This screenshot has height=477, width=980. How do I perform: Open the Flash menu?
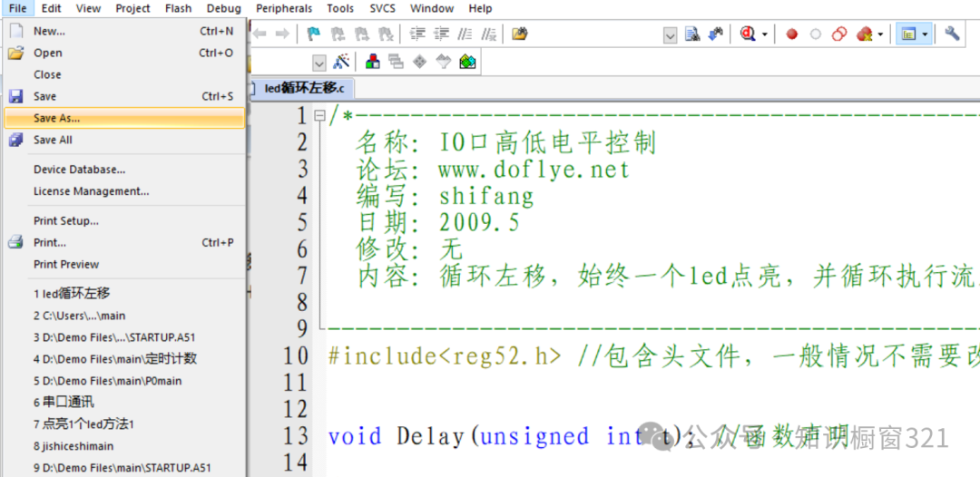click(x=179, y=9)
